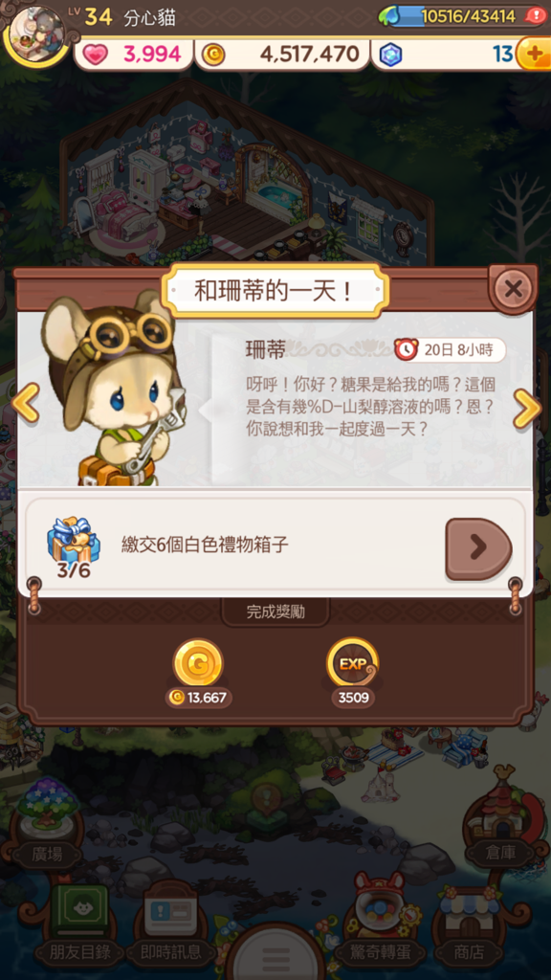Screen dimensions: 551x980
Task: Open the 倉庫 warehouse icon
Action: click(502, 819)
